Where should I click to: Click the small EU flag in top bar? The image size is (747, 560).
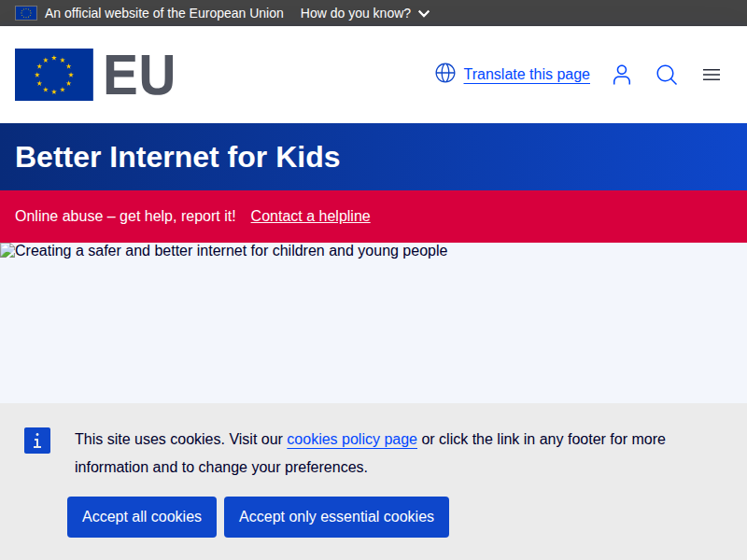point(25,13)
